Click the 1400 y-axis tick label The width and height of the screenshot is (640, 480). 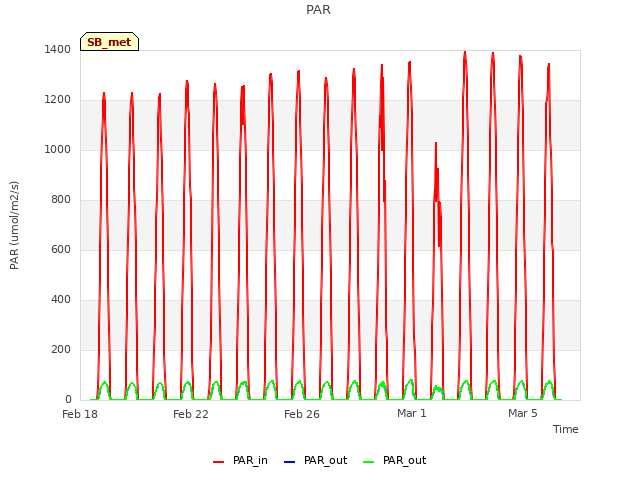[58, 49]
